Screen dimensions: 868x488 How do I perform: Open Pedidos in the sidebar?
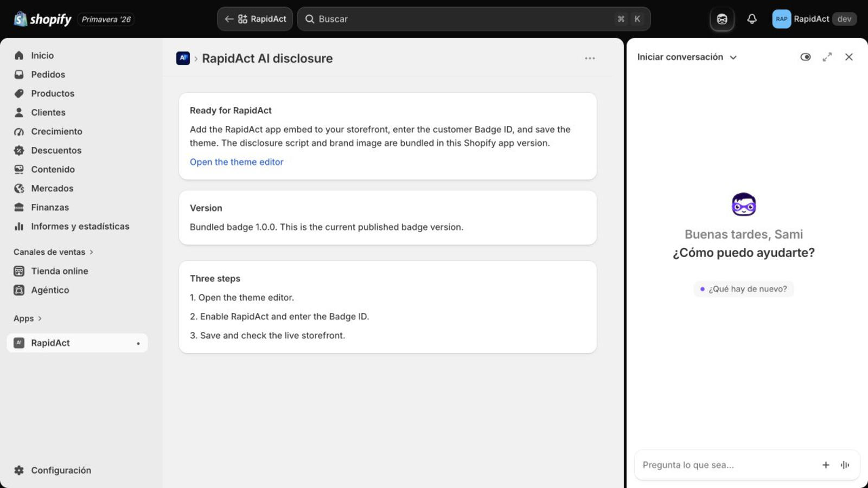[x=77, y=74]
